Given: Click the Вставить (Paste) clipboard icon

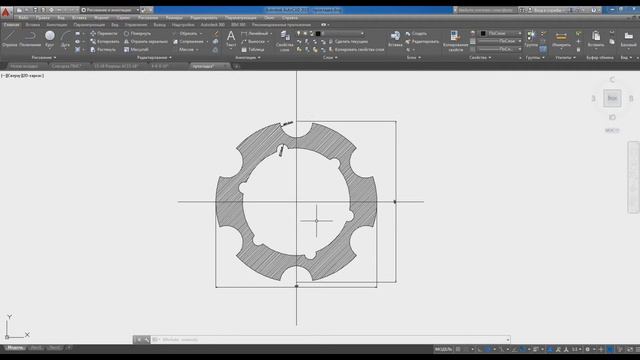Looking at the screenshot, I should tap(596, 39).
